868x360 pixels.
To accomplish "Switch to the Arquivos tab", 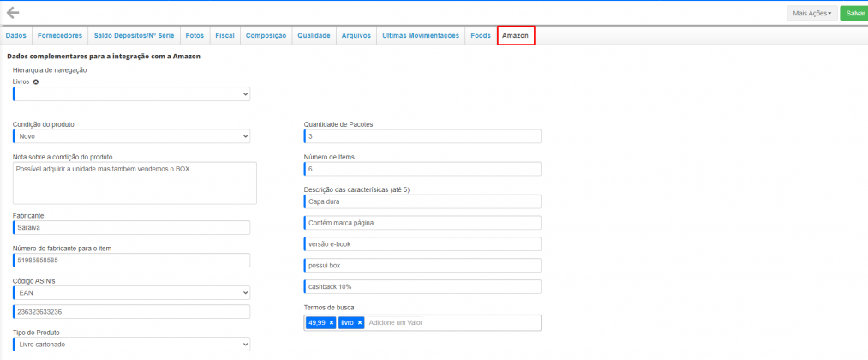I will (356, 35).
